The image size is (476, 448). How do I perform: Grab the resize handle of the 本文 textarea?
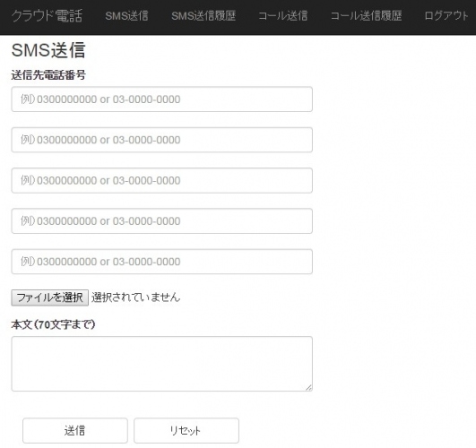[x=308, y=387]
